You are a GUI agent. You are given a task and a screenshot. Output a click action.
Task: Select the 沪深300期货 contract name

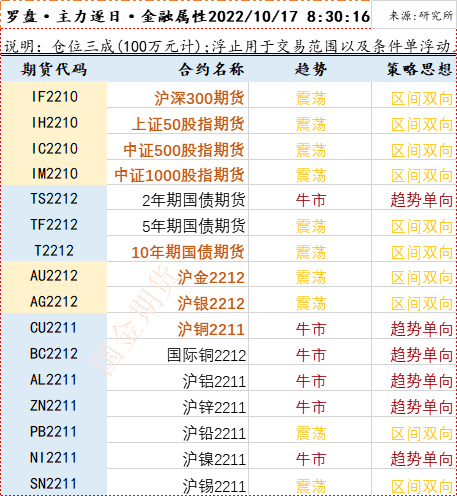pyautogui.click(x=199, y=98)
